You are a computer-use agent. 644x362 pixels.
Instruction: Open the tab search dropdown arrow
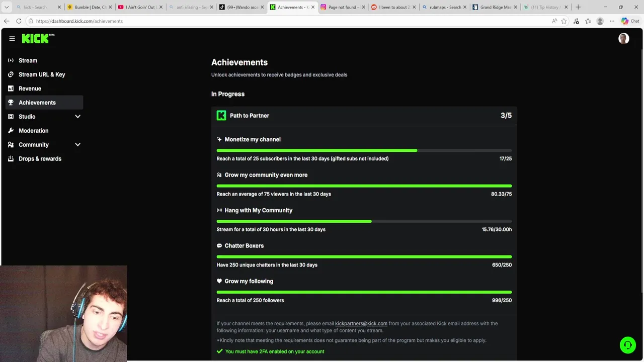point(7,7)
